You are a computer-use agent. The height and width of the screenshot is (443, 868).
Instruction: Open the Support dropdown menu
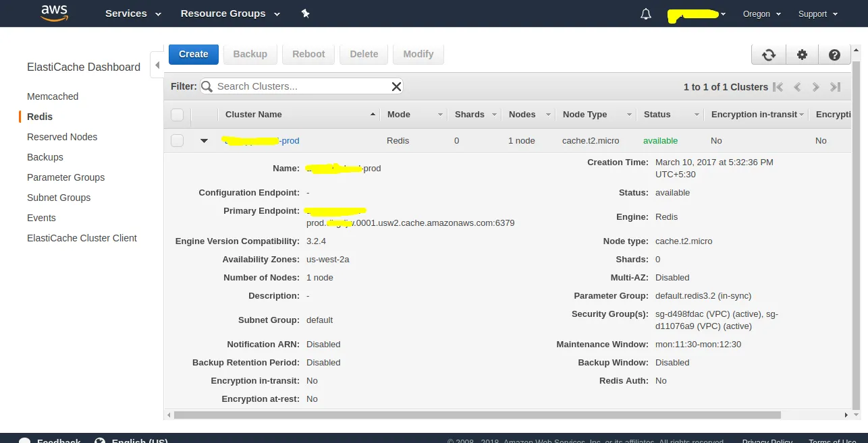817,14
